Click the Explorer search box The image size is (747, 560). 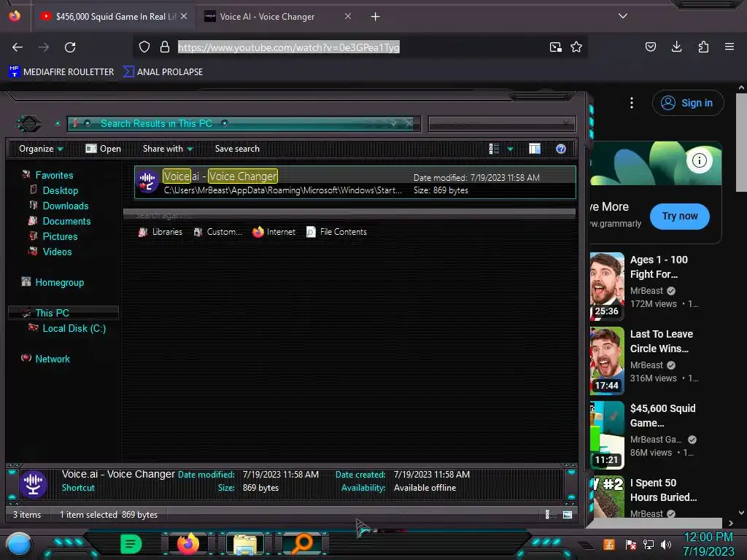(502, 124)
